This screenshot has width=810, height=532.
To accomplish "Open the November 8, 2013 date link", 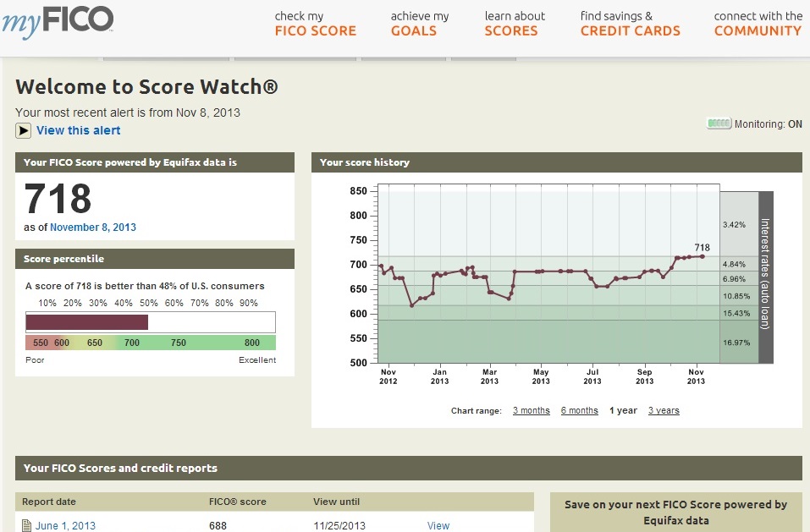I will (x=93, y=228).
